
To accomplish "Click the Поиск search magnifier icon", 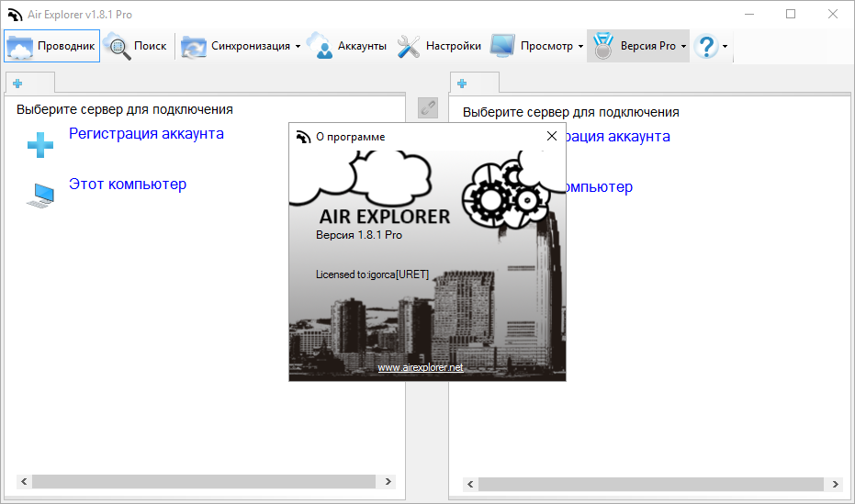I will [117, 46].
